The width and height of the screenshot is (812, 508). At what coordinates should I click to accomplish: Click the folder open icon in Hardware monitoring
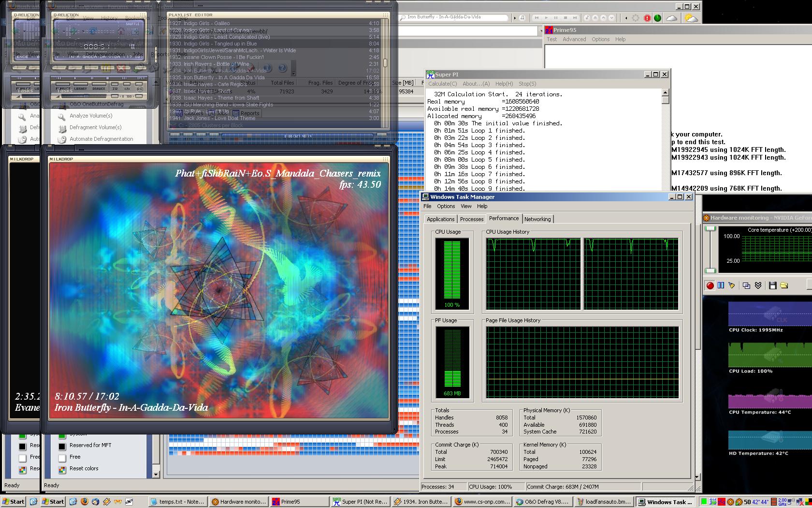(x=784, y=285)
